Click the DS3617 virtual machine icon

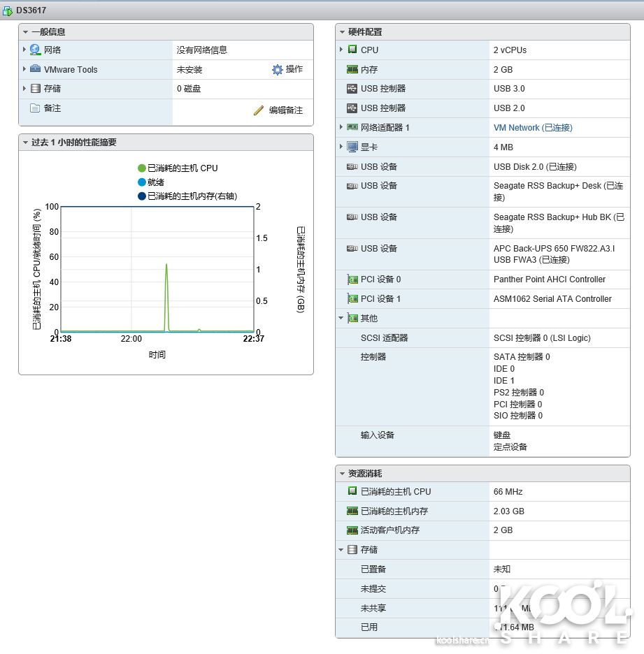click(8, 11)
